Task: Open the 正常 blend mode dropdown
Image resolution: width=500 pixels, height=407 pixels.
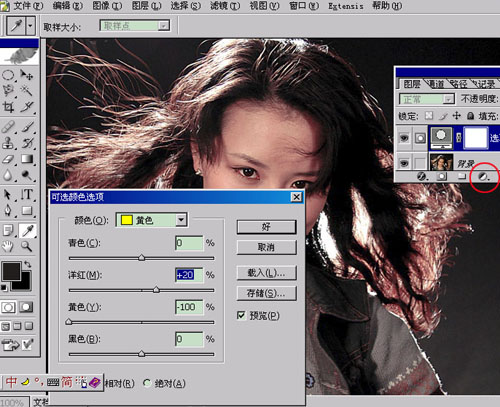Action: (x=427, y=99)
